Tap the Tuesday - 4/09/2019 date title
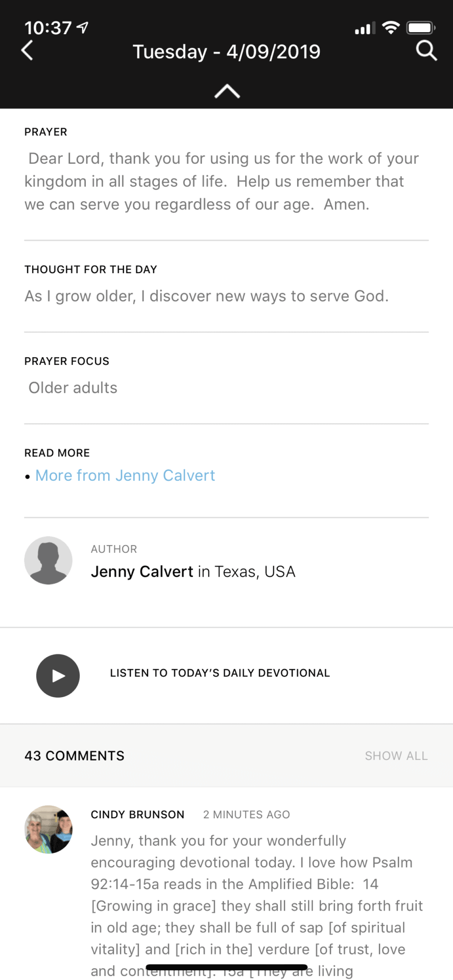This screenshot has height=980, width=453. point(226,52)
